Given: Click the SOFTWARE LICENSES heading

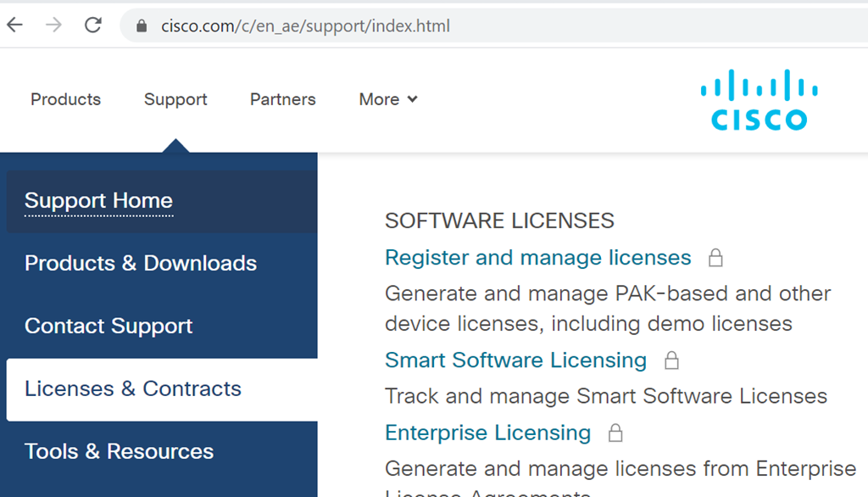Looking at the screenshot, I should click(x=499, y=221).
